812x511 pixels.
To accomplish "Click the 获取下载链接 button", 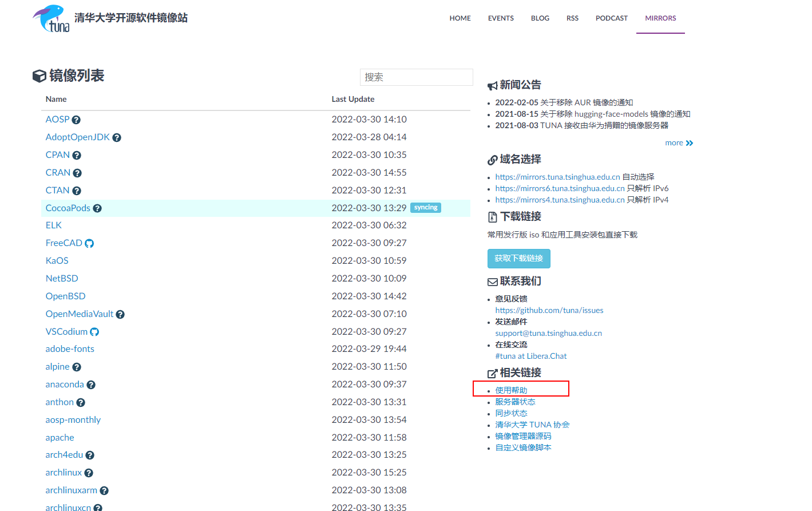I will click(x=519, y=259).
